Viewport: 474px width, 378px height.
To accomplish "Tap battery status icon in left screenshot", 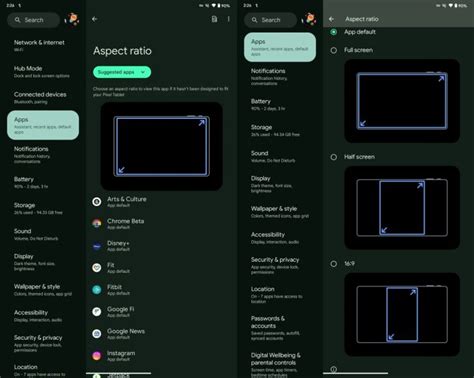I will coord(219,6).
